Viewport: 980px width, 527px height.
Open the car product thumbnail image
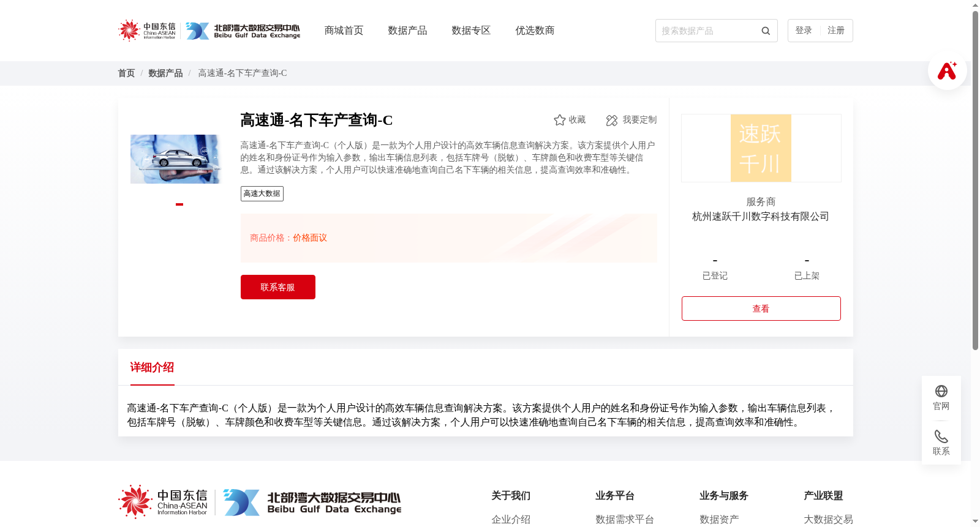176,159
